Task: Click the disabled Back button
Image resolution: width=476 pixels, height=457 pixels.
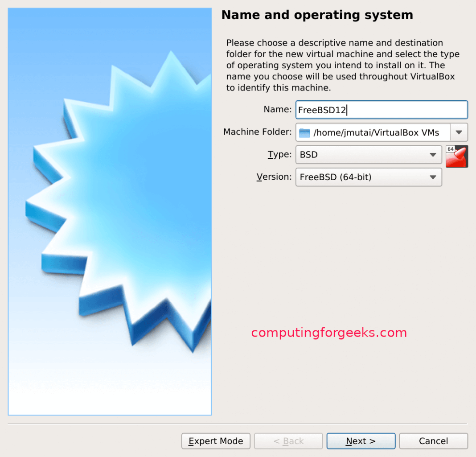Action: click(288, 441)
